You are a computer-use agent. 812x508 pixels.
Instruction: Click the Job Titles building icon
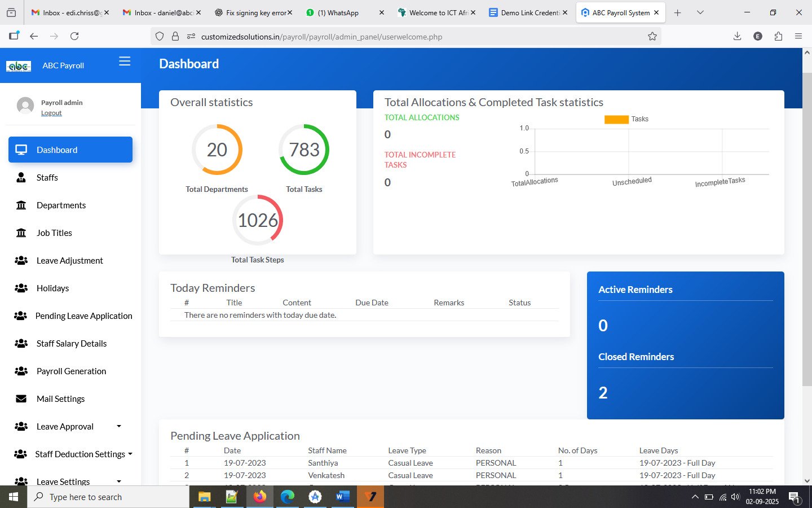[x=21, y=233]
